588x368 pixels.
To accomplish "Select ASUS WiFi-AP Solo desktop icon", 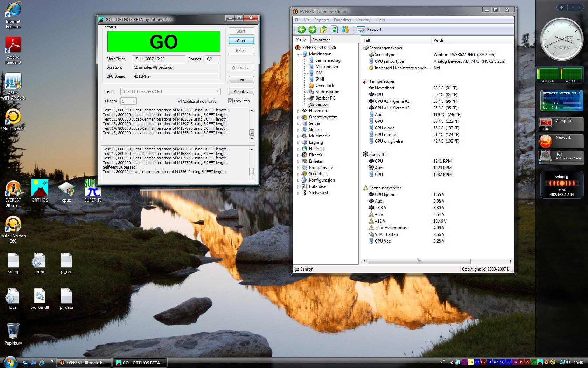I will click(13, 87).
